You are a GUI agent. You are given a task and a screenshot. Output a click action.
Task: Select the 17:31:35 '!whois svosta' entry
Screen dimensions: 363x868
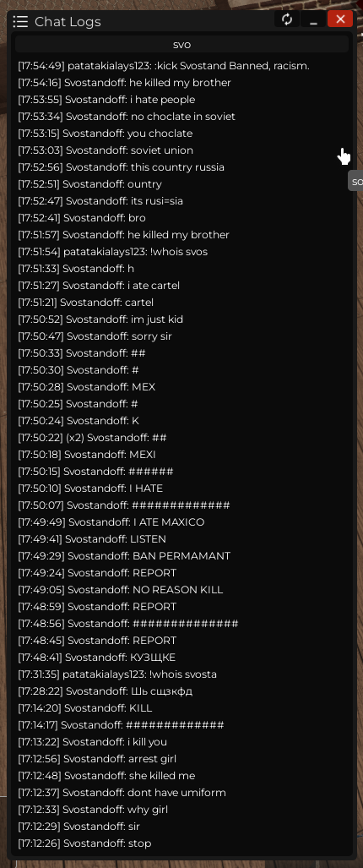click(117, 674)
